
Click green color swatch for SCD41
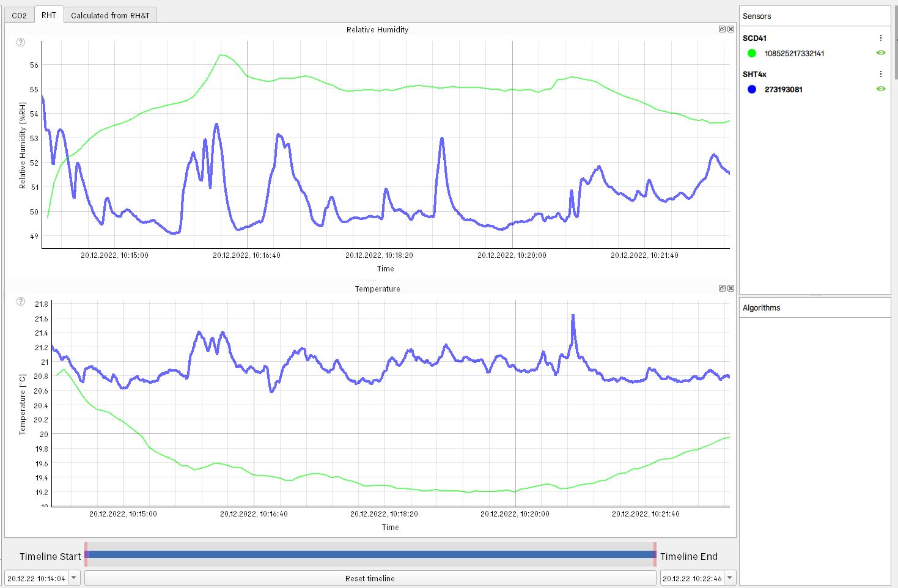click(x=752, y=53)
